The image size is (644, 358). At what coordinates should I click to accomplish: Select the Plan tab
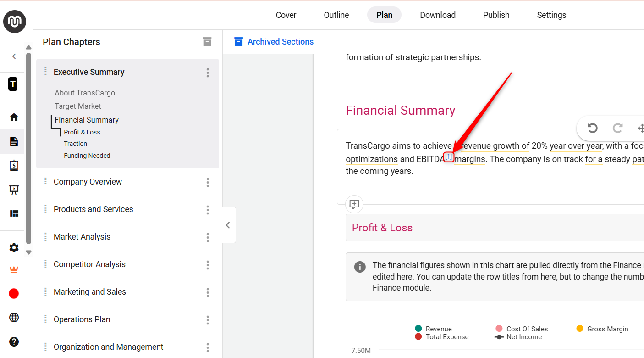(384, 15)
